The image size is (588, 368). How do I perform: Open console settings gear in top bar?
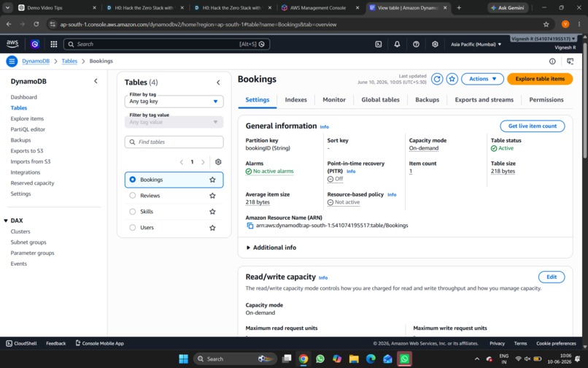[x=435, y=45]
